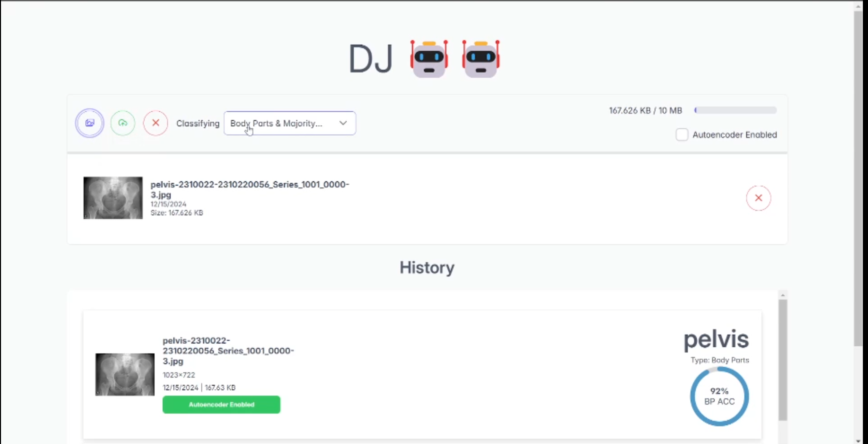This screenshot has width=868, height=444.
Task: Click the page scrollbar down arrow
Action: click(x=858, y=441)
